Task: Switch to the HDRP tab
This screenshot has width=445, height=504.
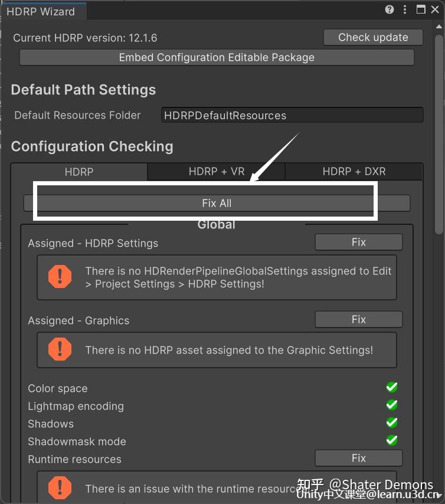Action: (79, 172)
